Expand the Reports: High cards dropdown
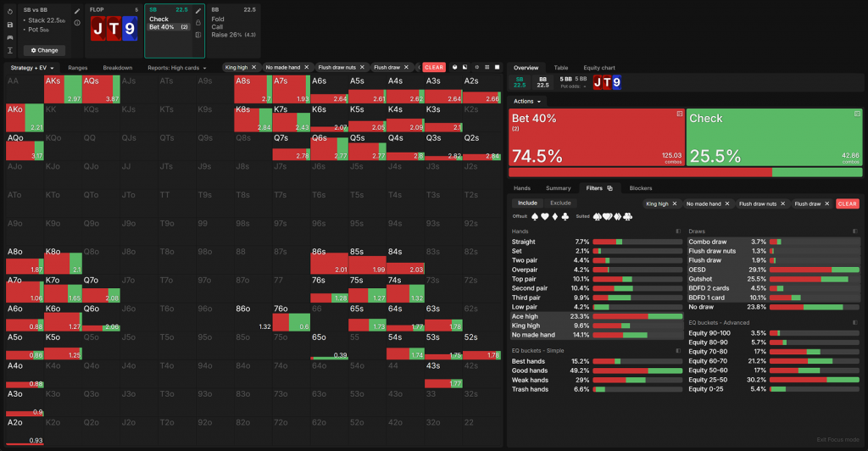 click(x=177, y=67)
